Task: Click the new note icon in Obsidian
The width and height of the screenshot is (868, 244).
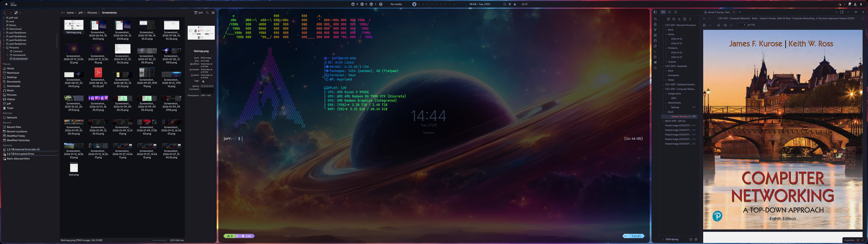Action: [x=668, y=19]
